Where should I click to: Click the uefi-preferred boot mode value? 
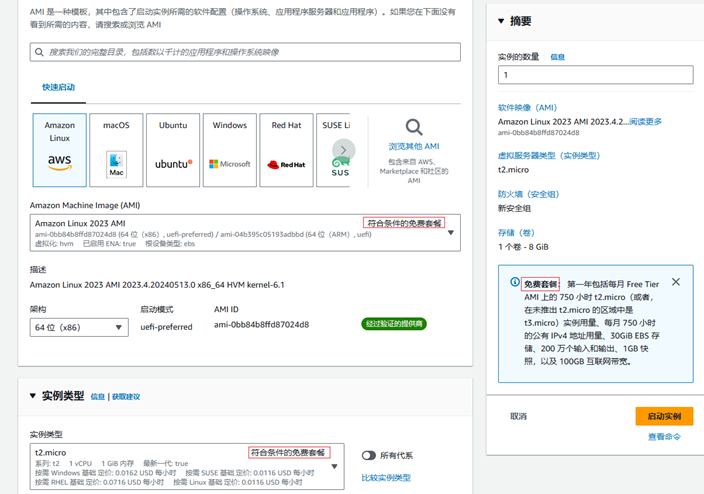(166, 327)
